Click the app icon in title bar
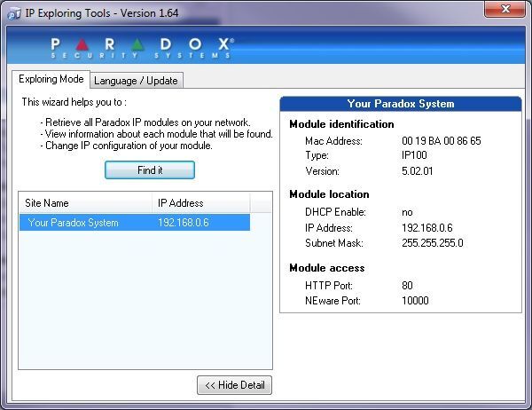Image resolution: width=532 pixels, height=410 pixels. 13,11
